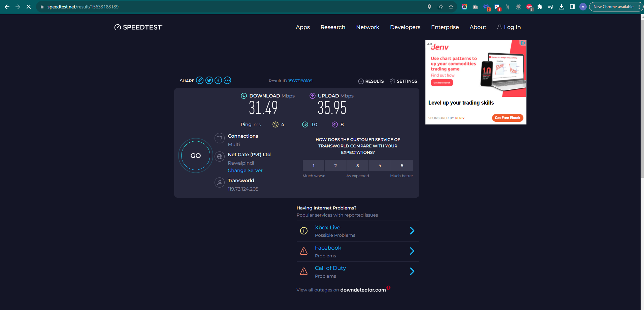Image resolution: width=644 pixels, height=310 pixels.
Task: Click the IP address 119.73.124.205
Action: pos(243,189)
